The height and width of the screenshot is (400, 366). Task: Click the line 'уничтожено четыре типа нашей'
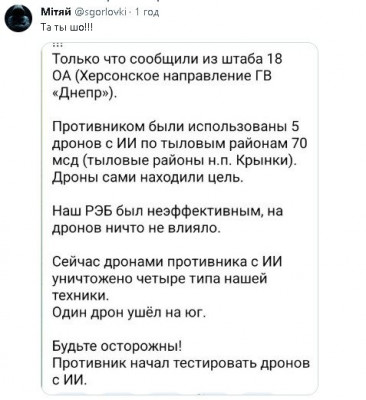coord(160,279)
